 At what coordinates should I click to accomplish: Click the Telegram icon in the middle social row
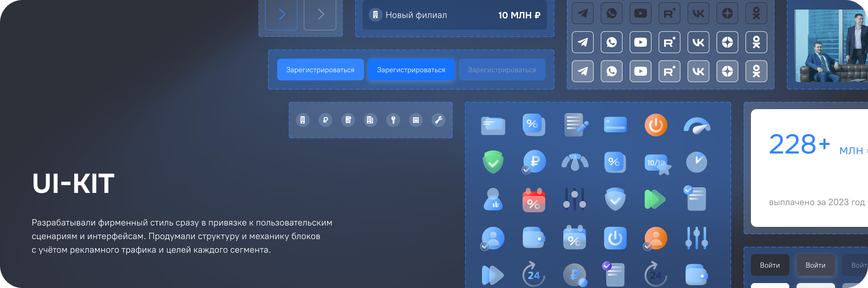(583, 43)
